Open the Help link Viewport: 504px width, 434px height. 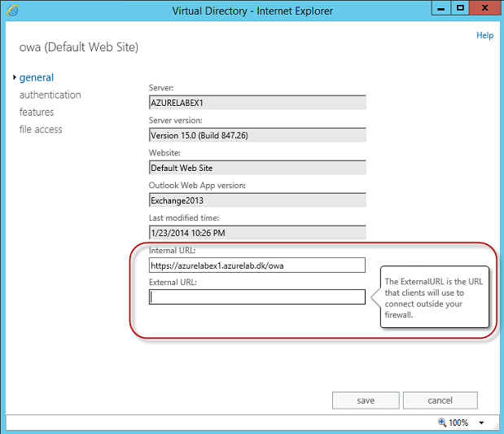(484, 35)
